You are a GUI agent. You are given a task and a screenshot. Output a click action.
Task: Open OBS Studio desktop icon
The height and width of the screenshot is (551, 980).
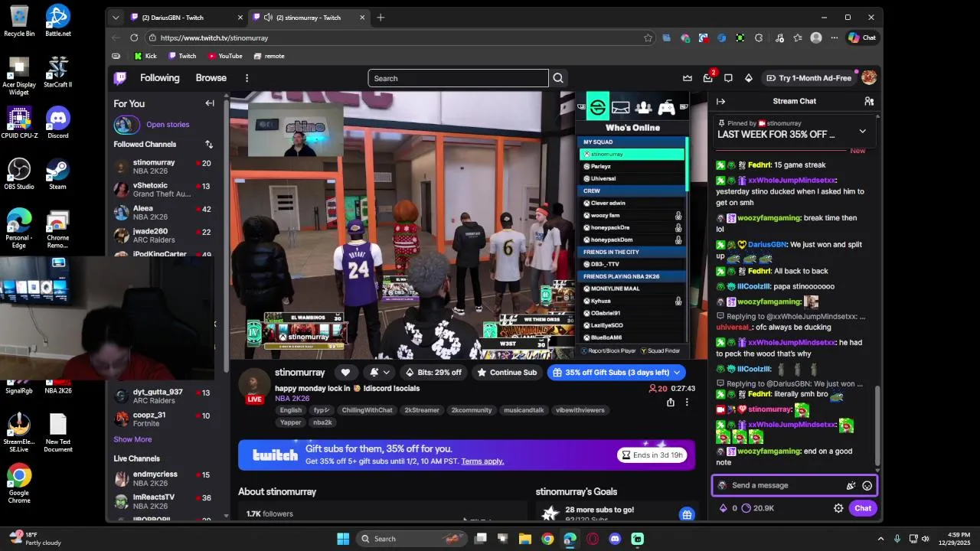pyautogui.click(x=19, y=174)
